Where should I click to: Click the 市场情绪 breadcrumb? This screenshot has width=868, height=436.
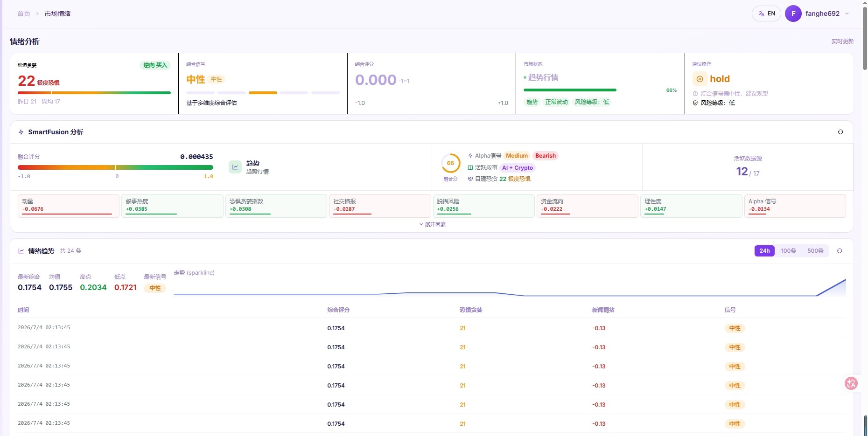point(58,14)
